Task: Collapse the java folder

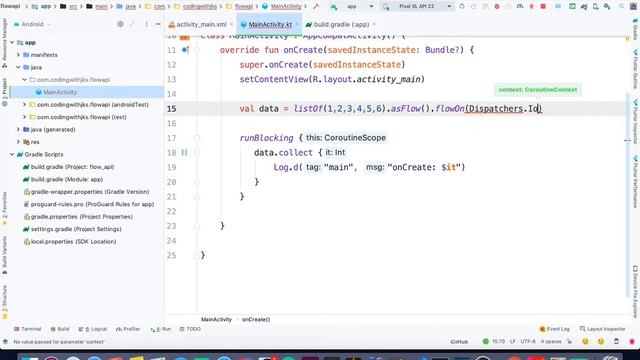Action: (18, 67)
